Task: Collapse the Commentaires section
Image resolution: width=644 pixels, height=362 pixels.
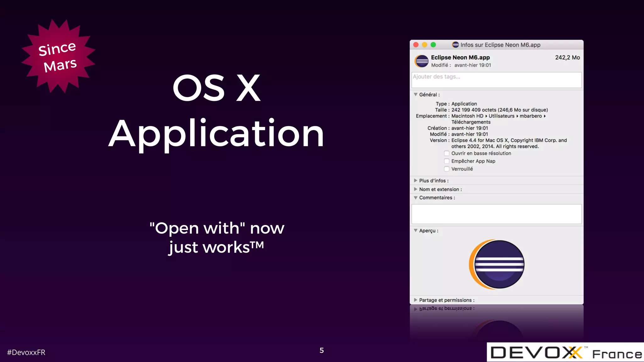Action: click(416, 198)
